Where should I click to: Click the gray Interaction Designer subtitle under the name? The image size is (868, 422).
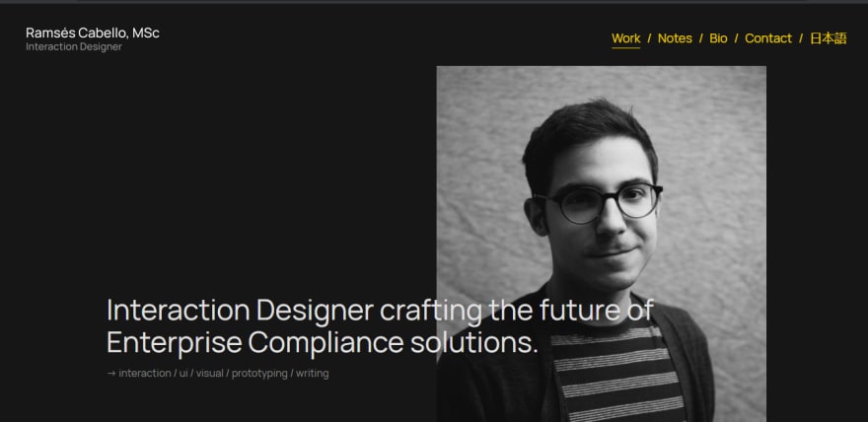74,47
